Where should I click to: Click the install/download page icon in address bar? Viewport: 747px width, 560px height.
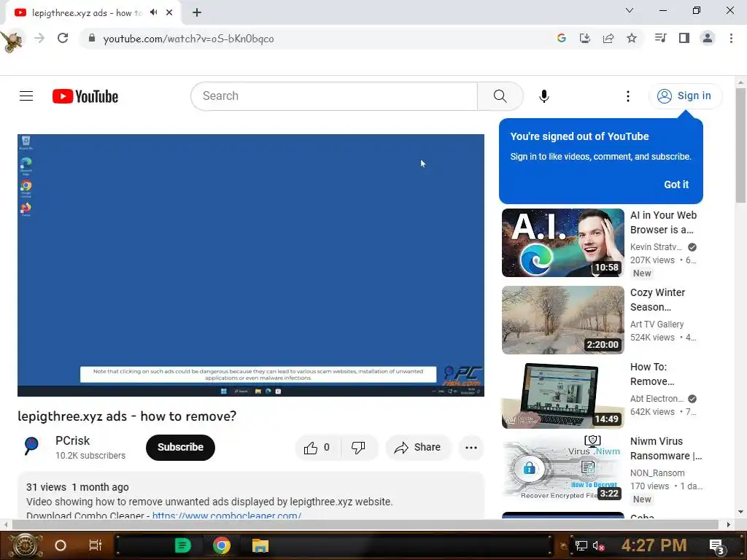(584, 38)
